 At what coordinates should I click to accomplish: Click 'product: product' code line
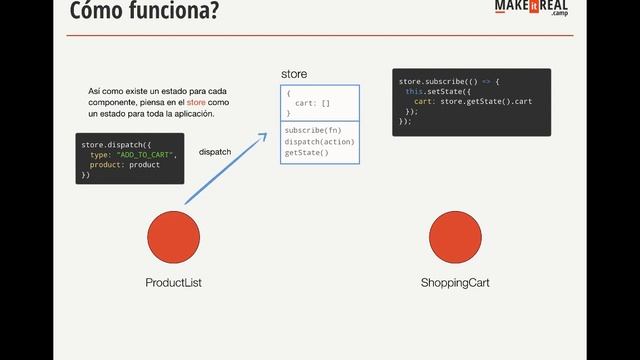tap(124, 165)
